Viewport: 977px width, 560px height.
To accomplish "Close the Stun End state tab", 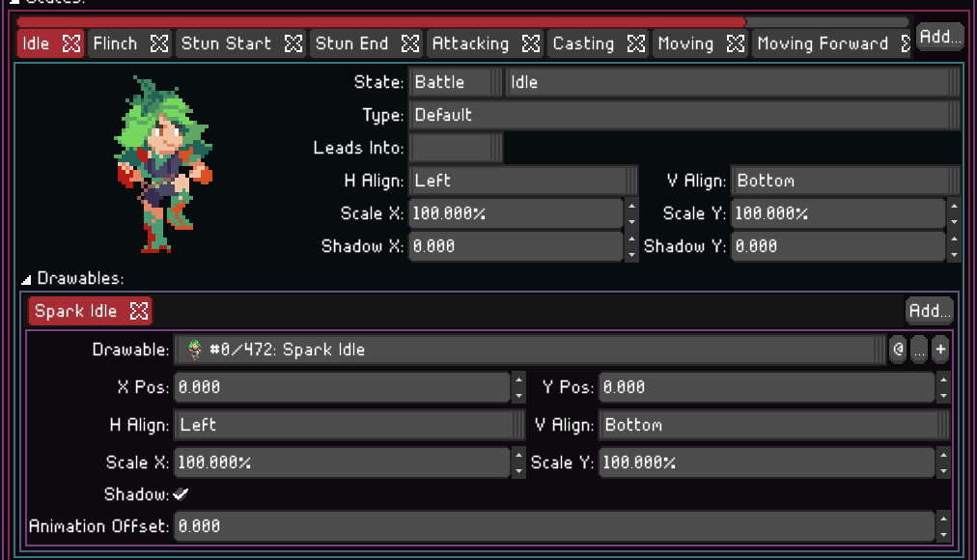I will coord(410,43).
